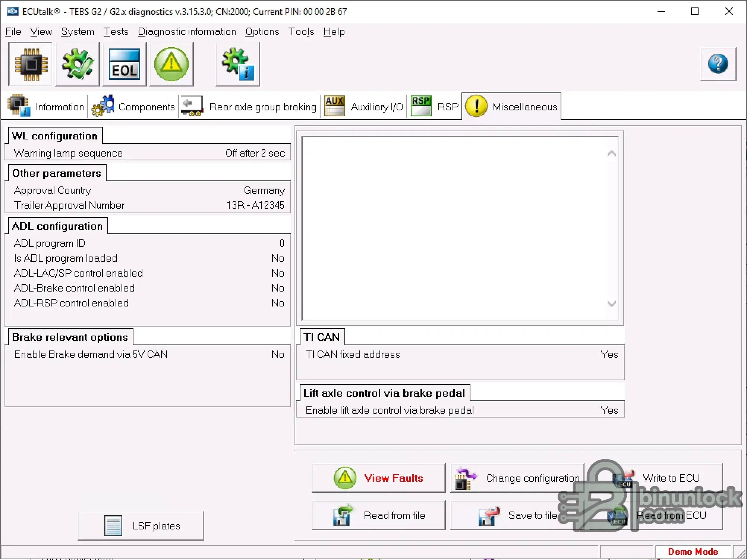Click the View Faults button
Screen dimensions: 747x560
point(379,478)
